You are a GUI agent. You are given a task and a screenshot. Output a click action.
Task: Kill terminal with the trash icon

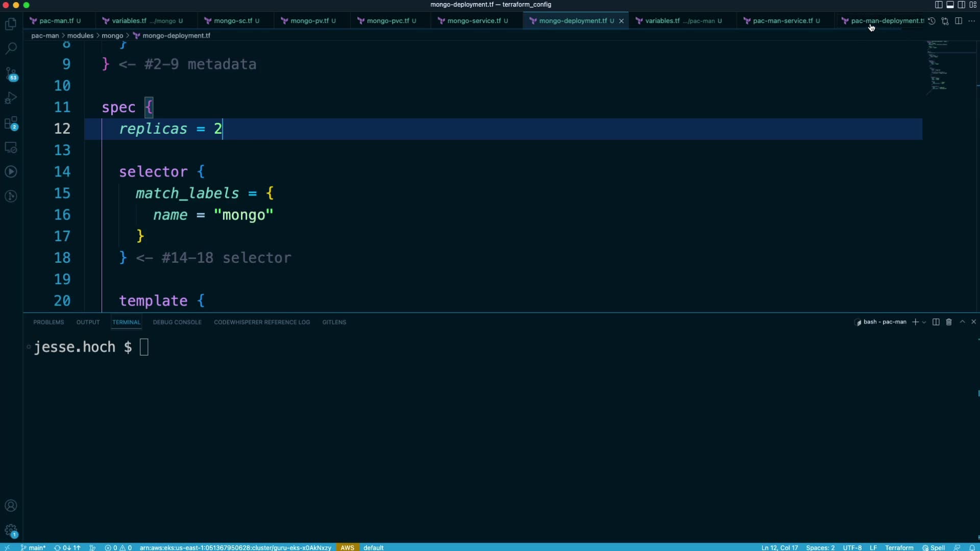949,322
